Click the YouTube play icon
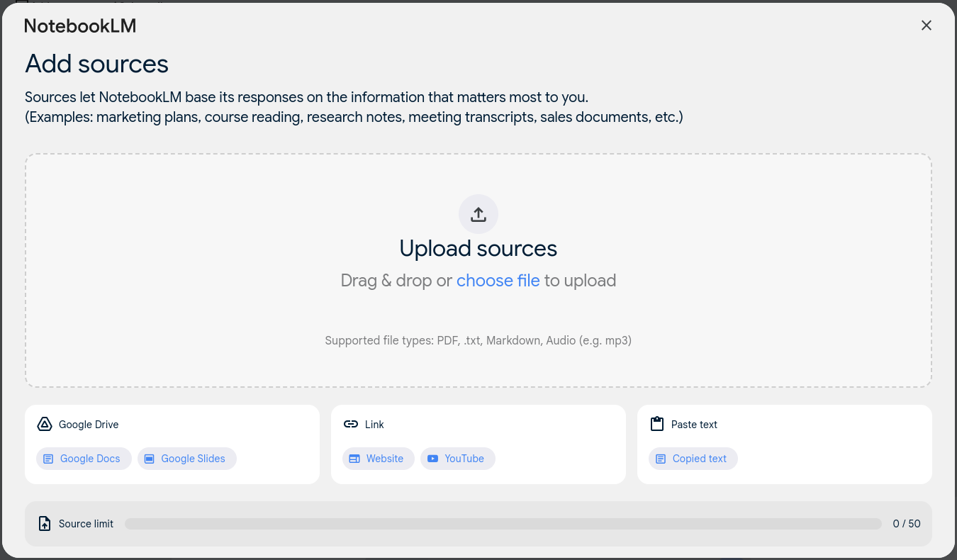This screenshot has height=560, width=957. pos(432,459)
